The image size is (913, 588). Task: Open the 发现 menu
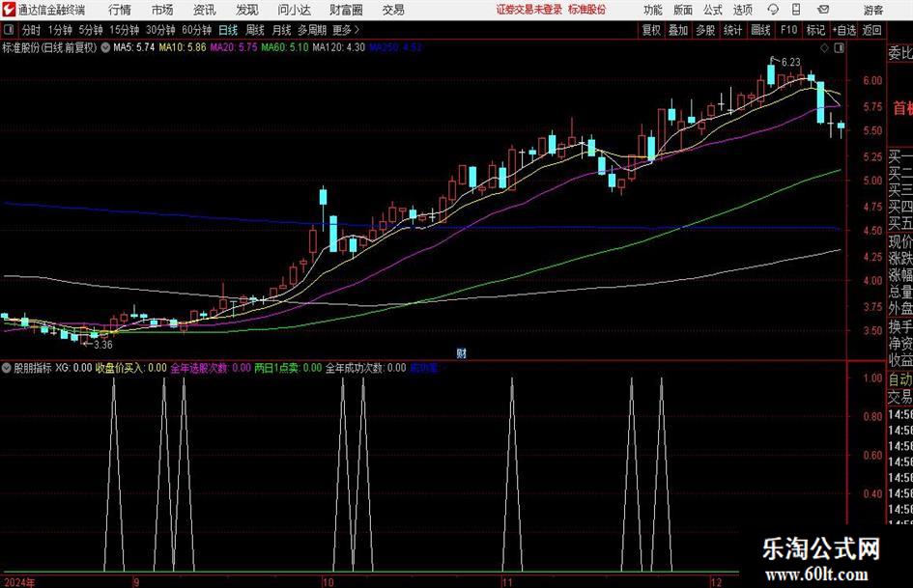point(247,10)
